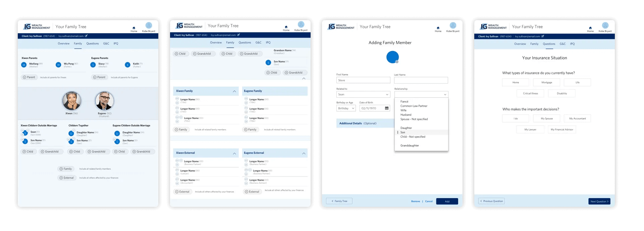Select Eugene's profile photo
644x231 pixels.
(x=105, y=101)
